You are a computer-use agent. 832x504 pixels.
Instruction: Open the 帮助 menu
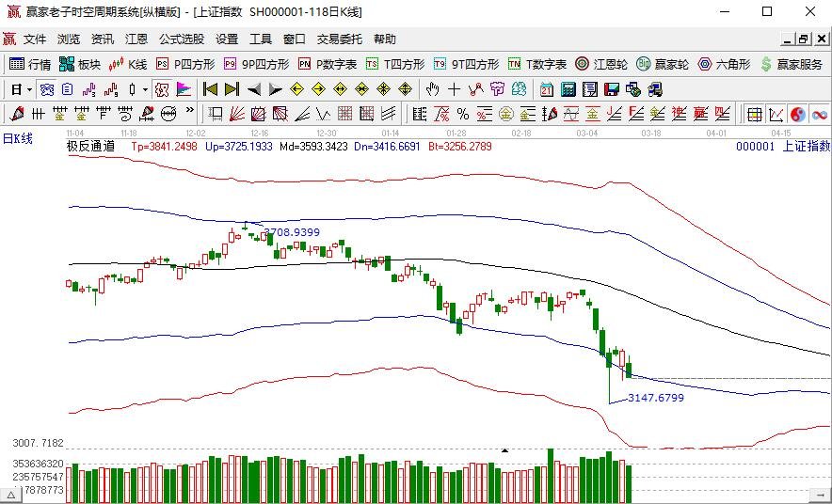pos(385,39)
